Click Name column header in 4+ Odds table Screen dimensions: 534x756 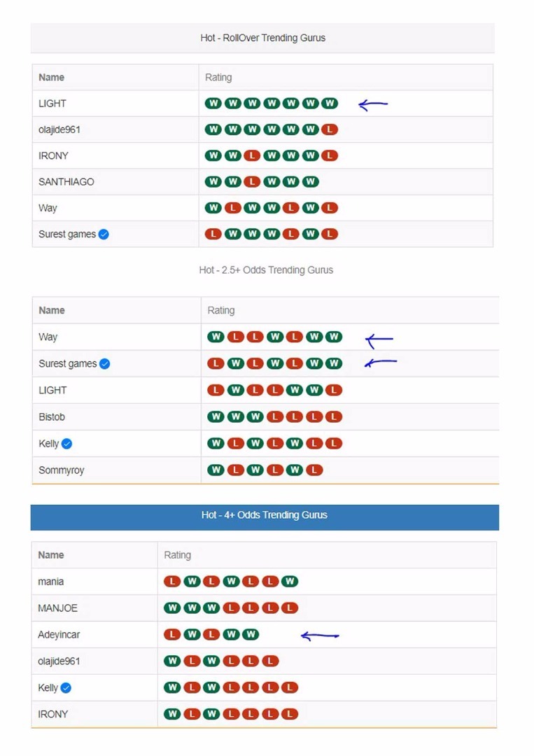coord(51,555)
